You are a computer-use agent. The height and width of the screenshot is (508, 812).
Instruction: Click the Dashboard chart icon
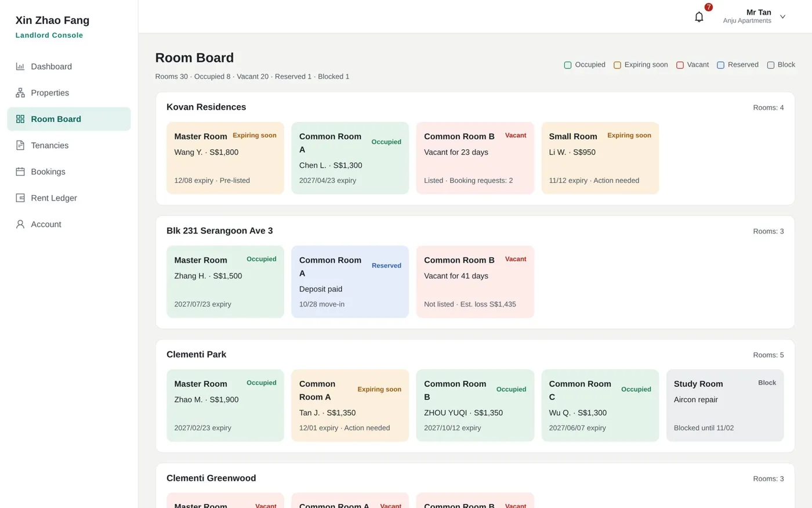click(20, 66)
